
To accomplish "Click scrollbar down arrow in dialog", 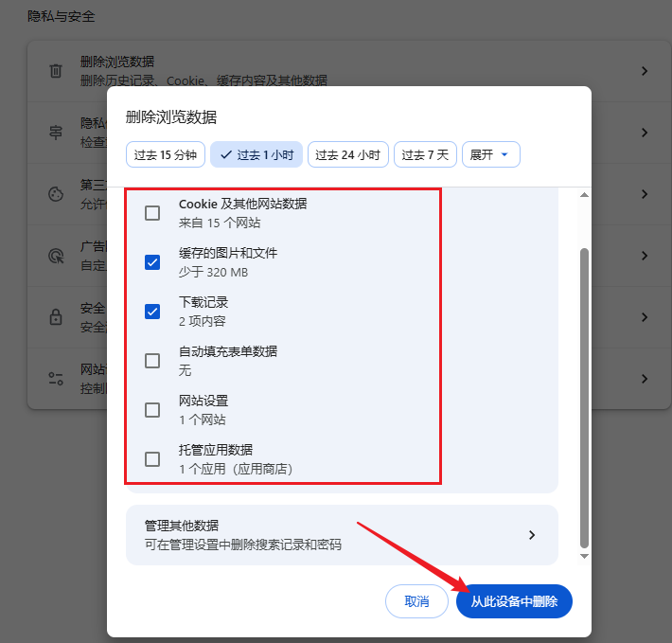I will click(584, 556).
